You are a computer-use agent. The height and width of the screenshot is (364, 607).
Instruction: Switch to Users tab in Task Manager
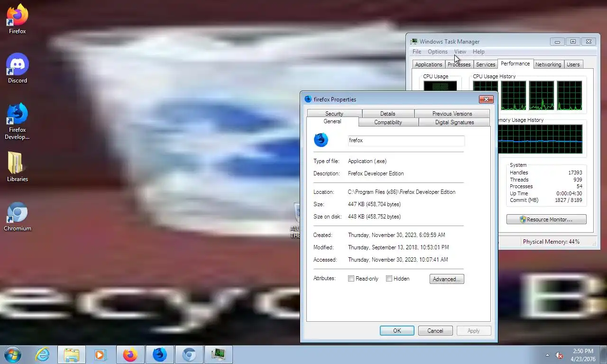click(573, 64)
